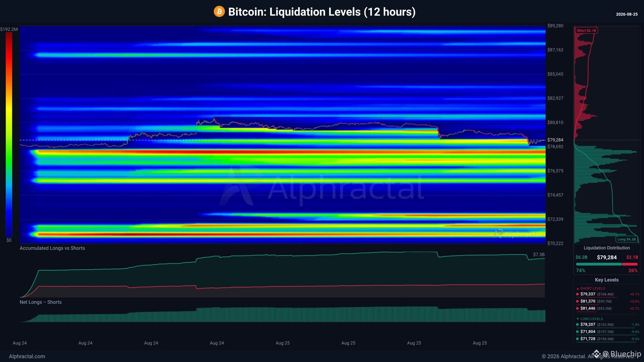Screen dimensions: 644x362
Task: Click the ($106.4M) short level amount
Action: (605, 294)
